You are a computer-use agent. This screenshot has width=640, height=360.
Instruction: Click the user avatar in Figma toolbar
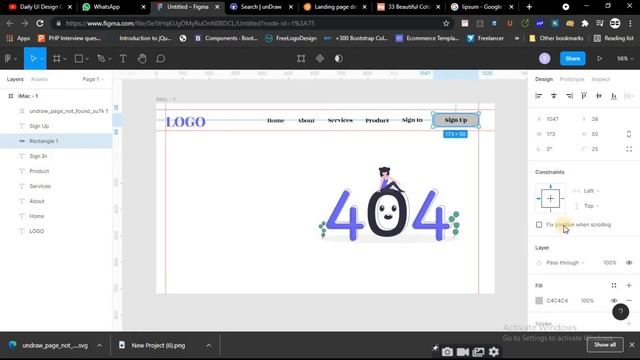click(x=544, y=59)
